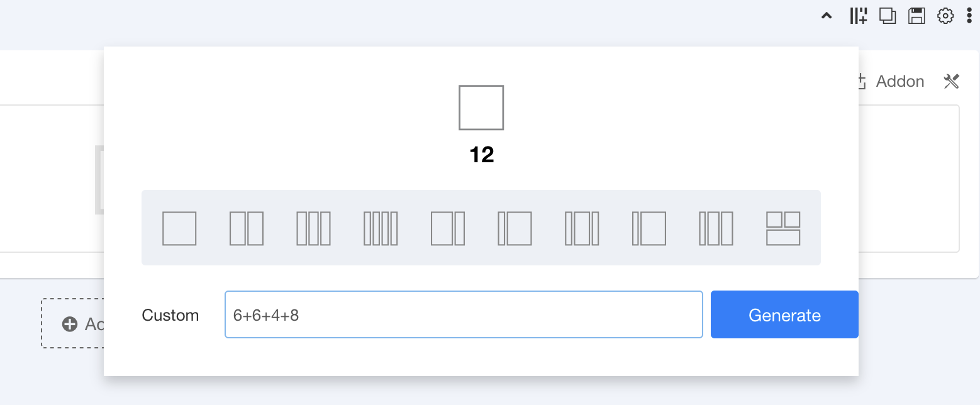Click the save floppy disk icon
This screenshot has width=980, height=405.
click(x=916, y=16)
